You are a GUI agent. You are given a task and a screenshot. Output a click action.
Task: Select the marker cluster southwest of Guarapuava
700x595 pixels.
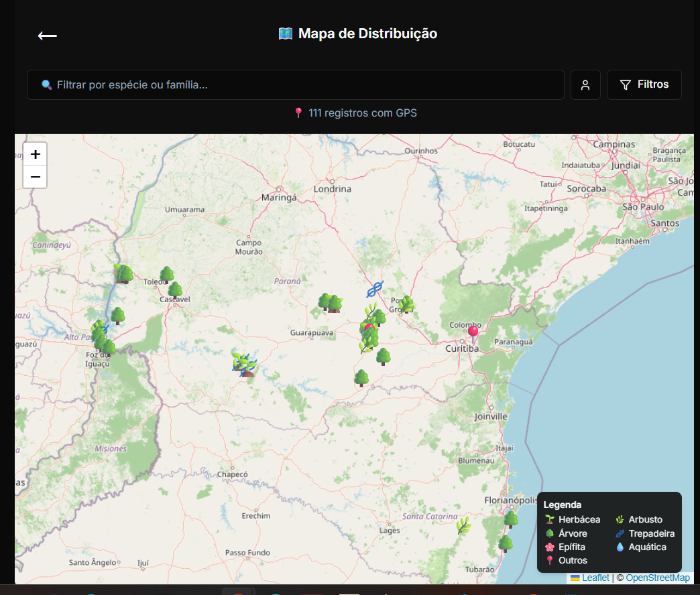pyautogui.click(x=244, y=365)
